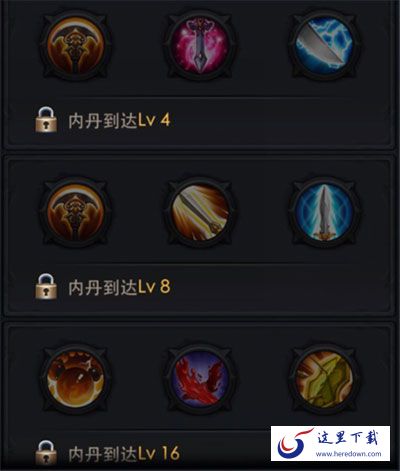Select the orange axe skill in the Lv 8 row

click(x=76, y=213)
